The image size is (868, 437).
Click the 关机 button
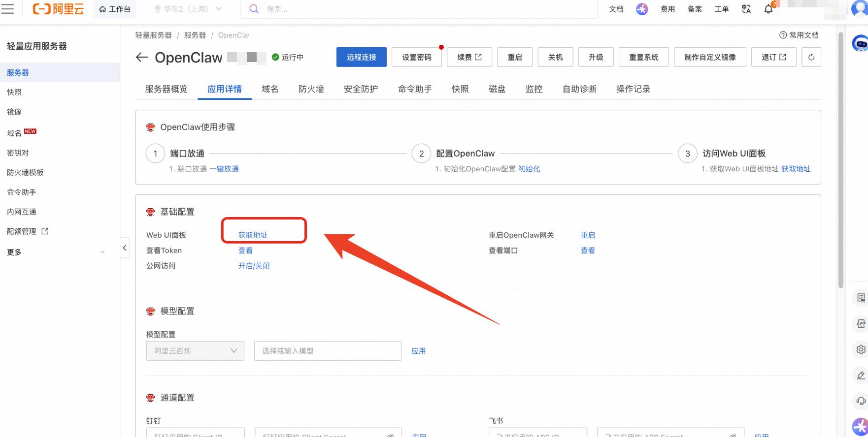click(x=555, y=57)
